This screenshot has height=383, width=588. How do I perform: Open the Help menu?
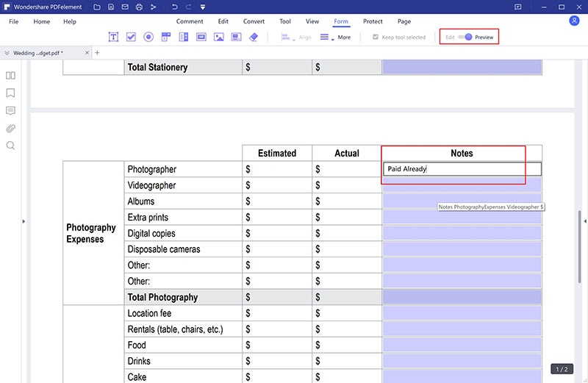click(x=70, y=21)
